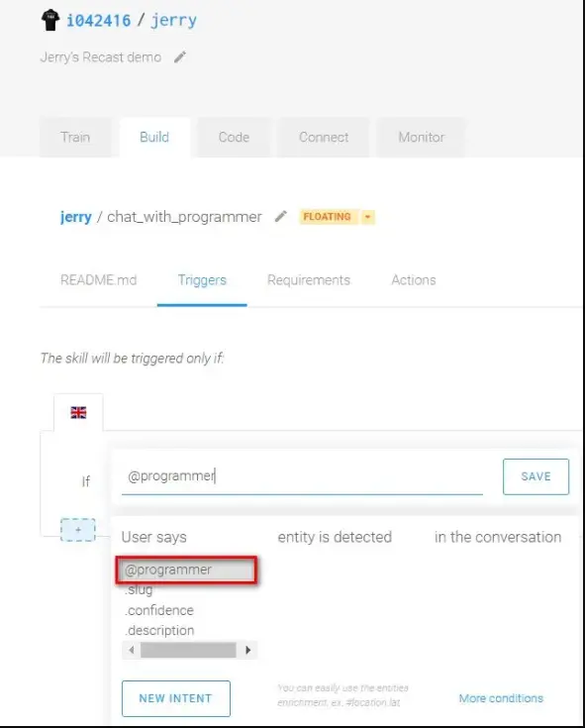Select the UK flag language tab
Screen dimensions: 585x728
point(78,412)
